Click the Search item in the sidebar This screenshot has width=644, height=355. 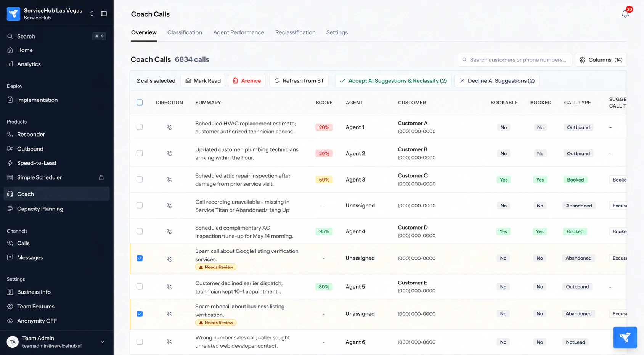tap(57, 36)
